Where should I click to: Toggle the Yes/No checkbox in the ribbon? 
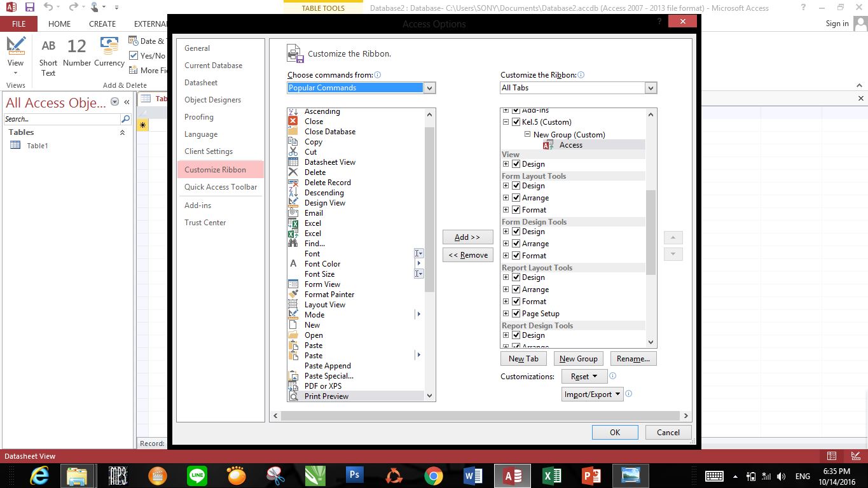[x=134, y=55]
